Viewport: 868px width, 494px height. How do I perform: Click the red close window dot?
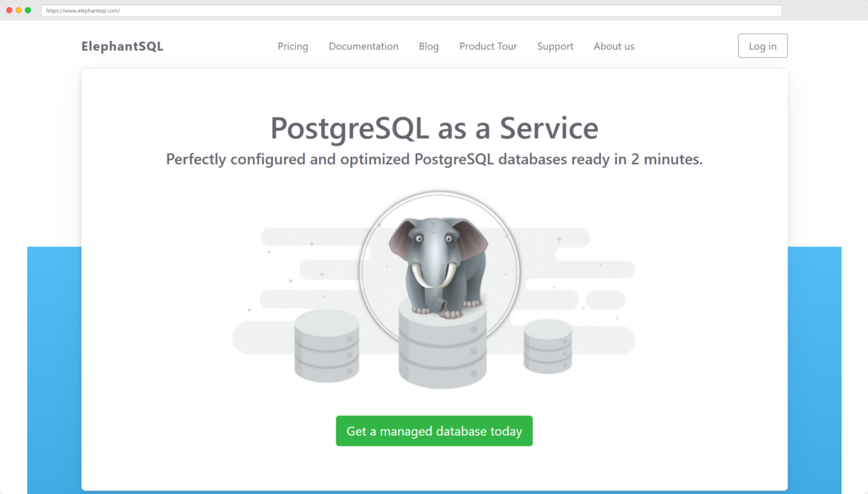pos(9,10)
